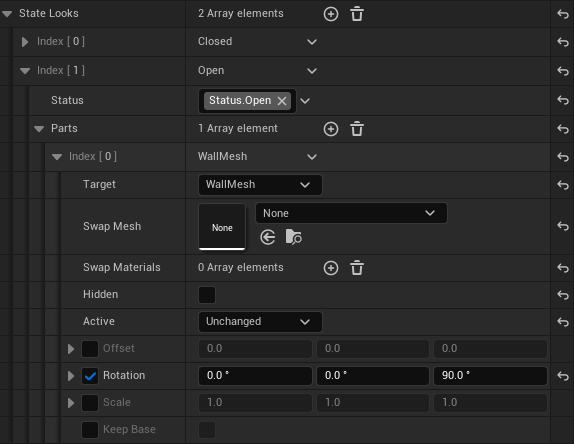Open the Open element options dropdown
Image resolution: width=574 pixels, height=444 pixels.
312,71
